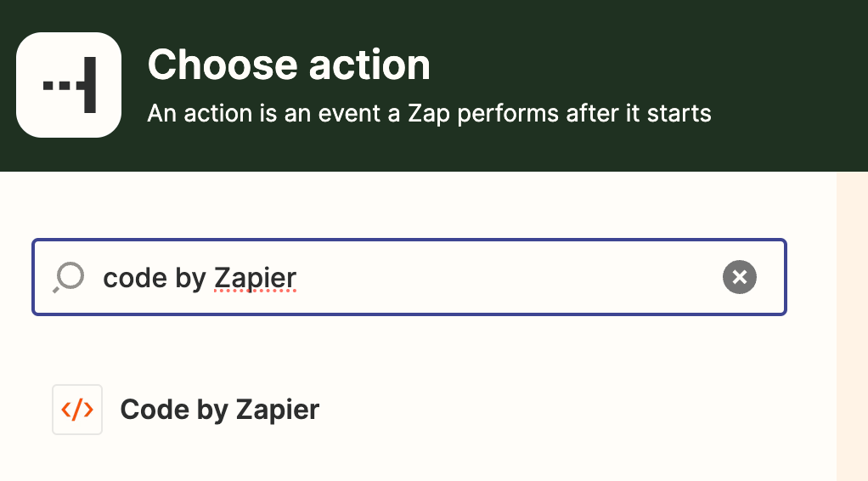
Task: Click the magnifying glass search icon
Action: tap(69, 277)
